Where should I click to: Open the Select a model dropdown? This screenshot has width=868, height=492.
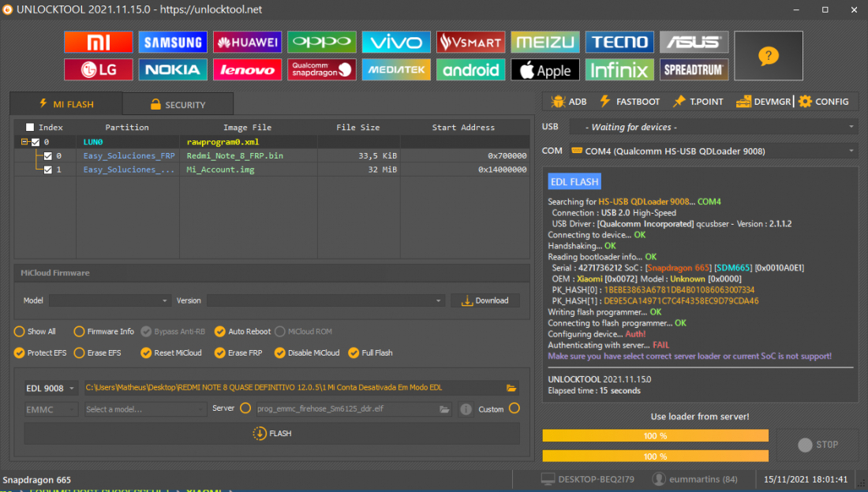144,409
